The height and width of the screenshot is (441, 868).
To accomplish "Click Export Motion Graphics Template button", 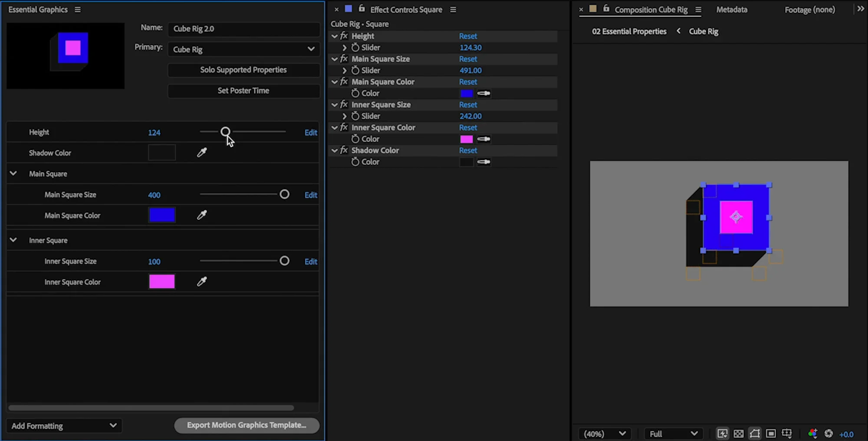I will 247,425.
